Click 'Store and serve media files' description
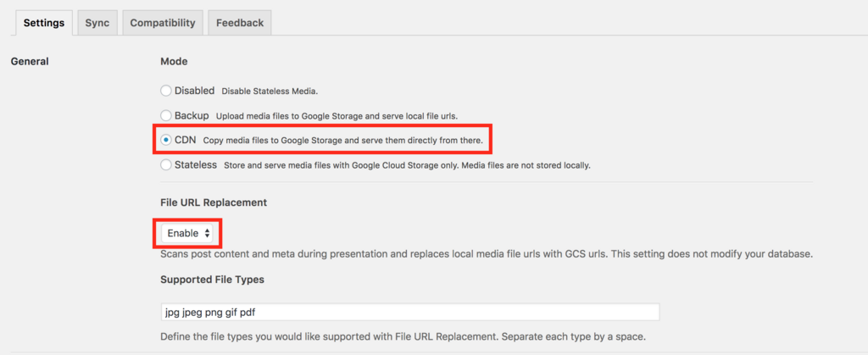 coord(408,165)
